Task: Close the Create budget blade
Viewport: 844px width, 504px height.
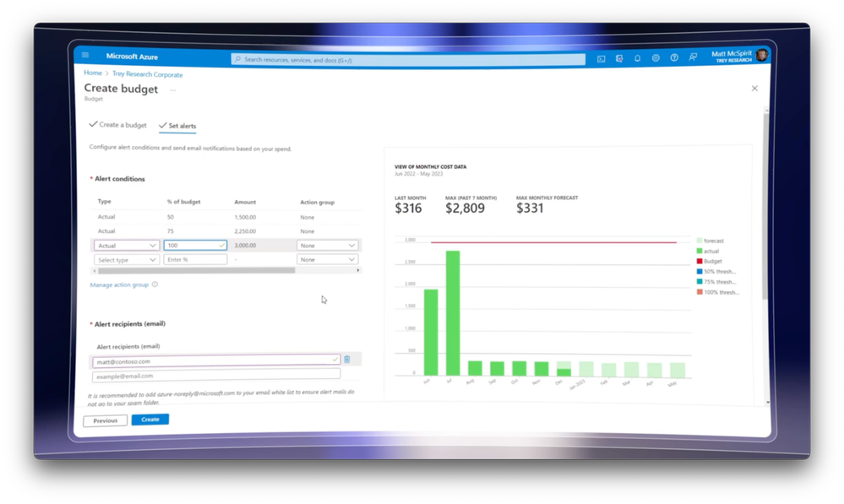Action: click(x=754, y=88)
